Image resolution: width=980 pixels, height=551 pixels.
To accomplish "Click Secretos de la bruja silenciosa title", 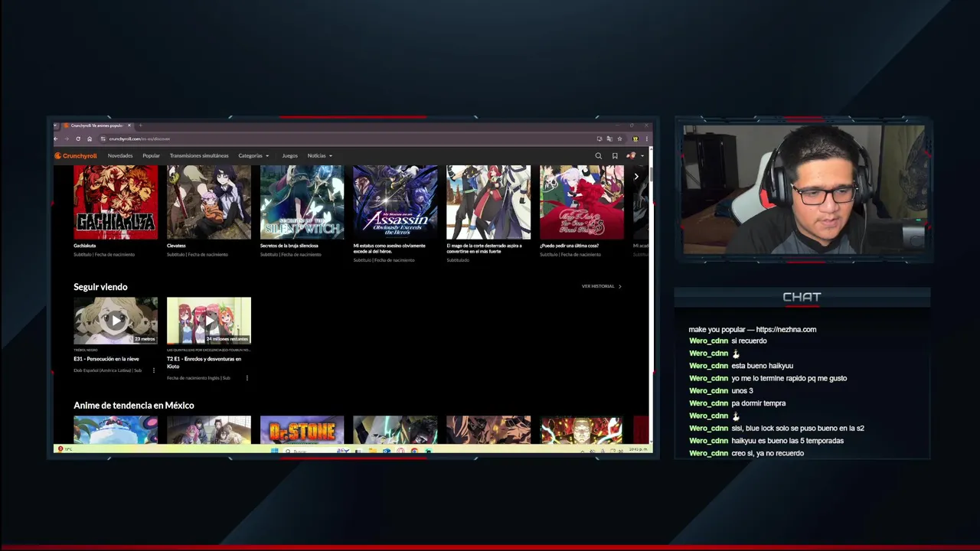I will pyautogui.click(x=289, y=246).
